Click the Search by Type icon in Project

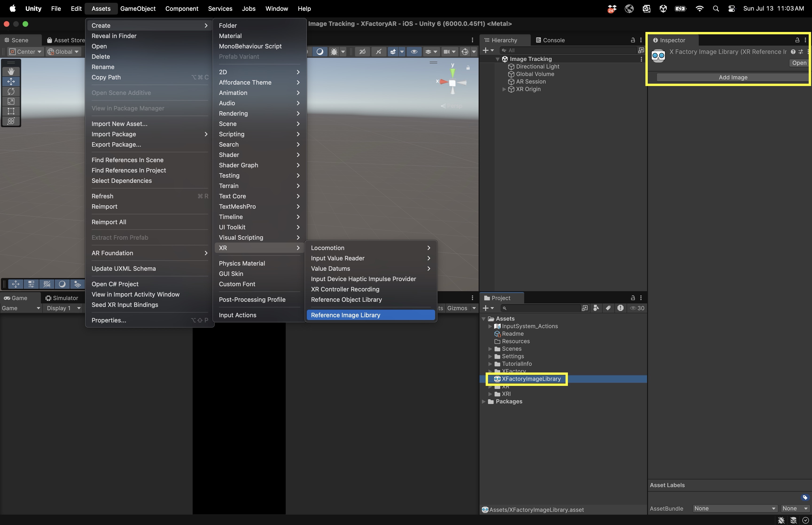(x=596, y=308)
